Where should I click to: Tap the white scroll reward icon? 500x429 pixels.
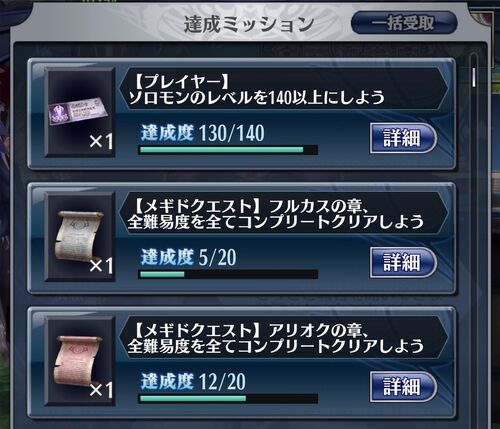coord(78,236)
